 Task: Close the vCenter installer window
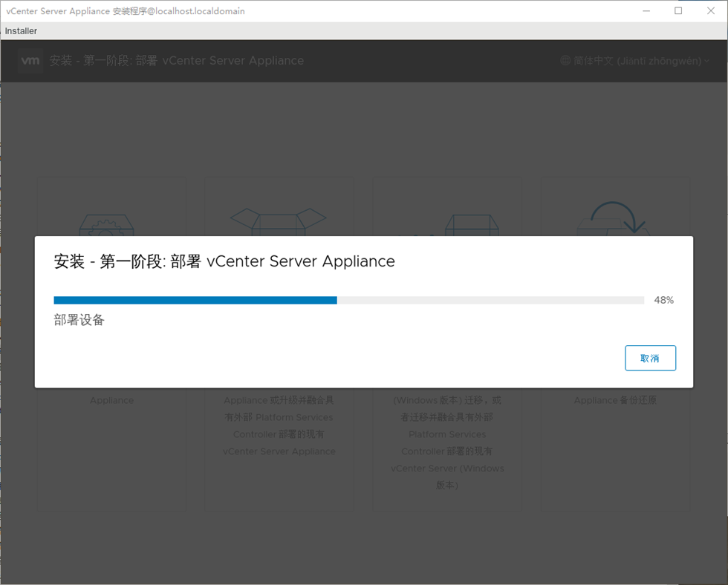(710, 11)
